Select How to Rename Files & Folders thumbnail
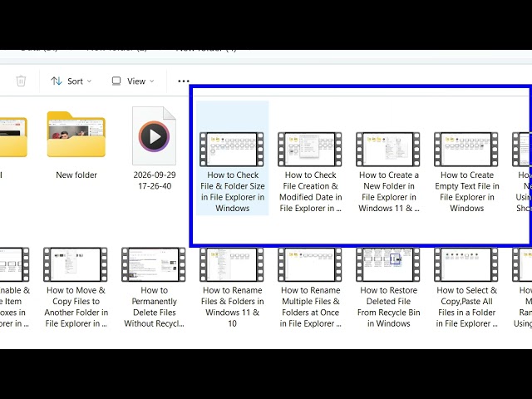The width and height of the screenshot is (532, 399). pyautogui.click(x=232, y=264)
